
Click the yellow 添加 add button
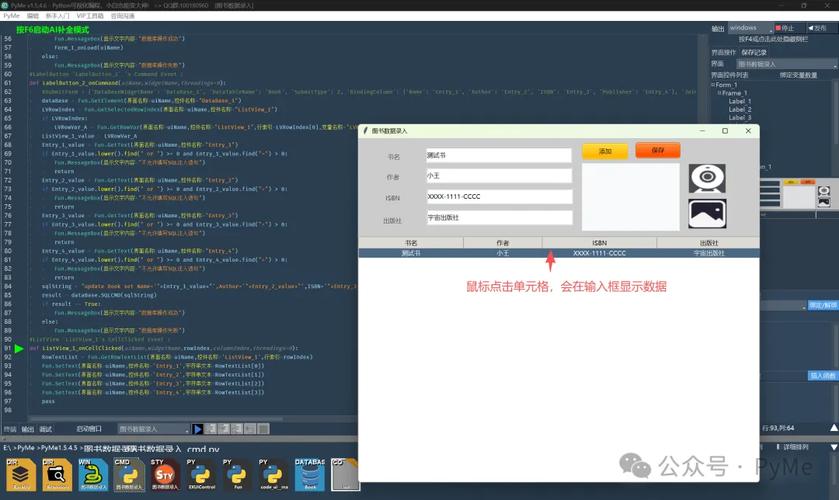coord(605,151)
